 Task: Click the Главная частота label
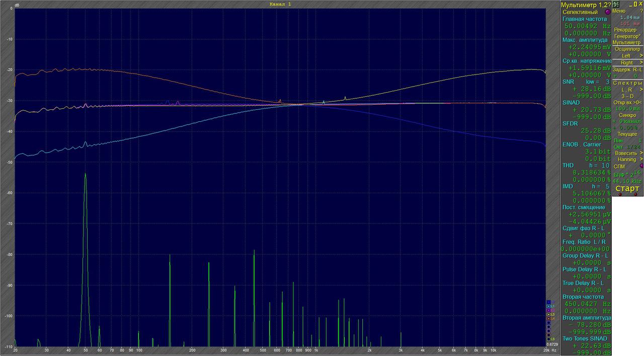(585, 19)
